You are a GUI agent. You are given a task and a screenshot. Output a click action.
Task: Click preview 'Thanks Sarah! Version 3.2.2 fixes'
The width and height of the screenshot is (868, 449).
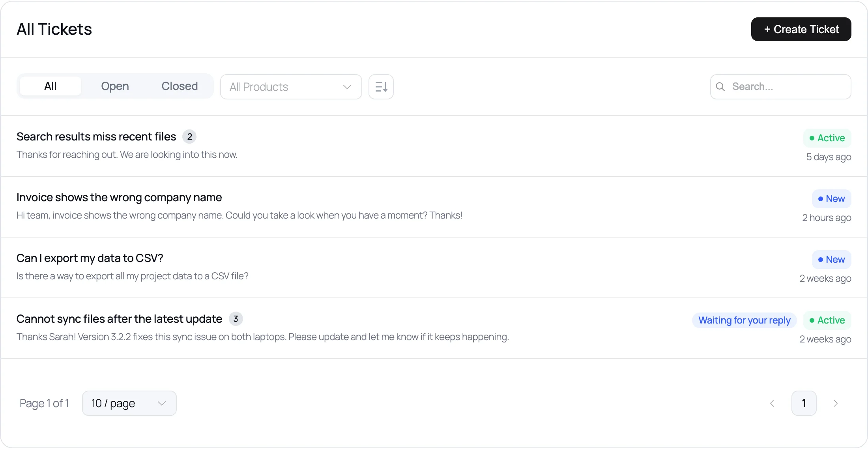(x=263, y=337)
